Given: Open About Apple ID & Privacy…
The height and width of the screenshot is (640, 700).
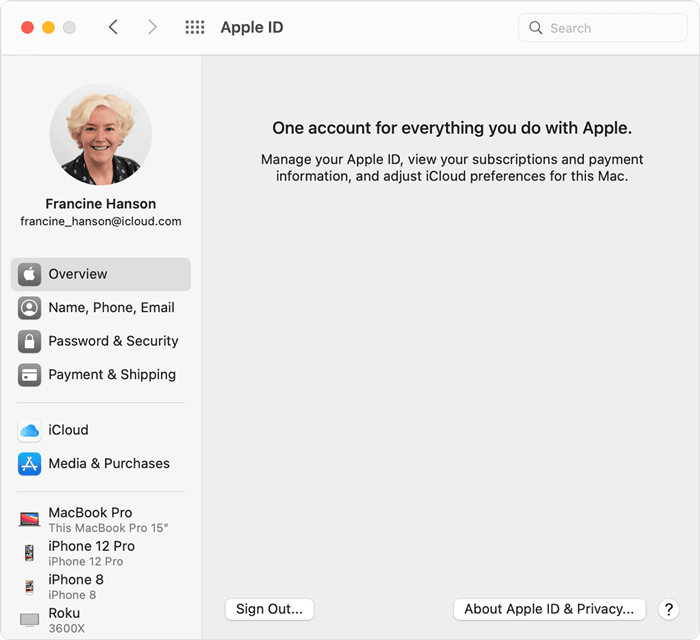Looking at the screenshot, I should click(x=549, y=609).
